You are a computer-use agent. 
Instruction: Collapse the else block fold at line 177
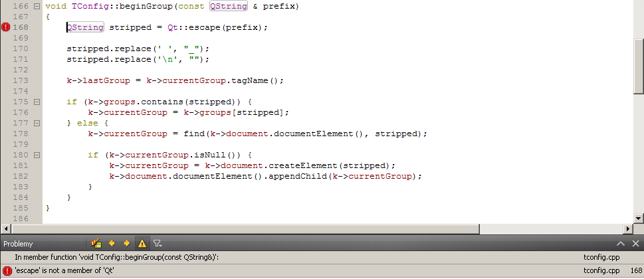37,123
